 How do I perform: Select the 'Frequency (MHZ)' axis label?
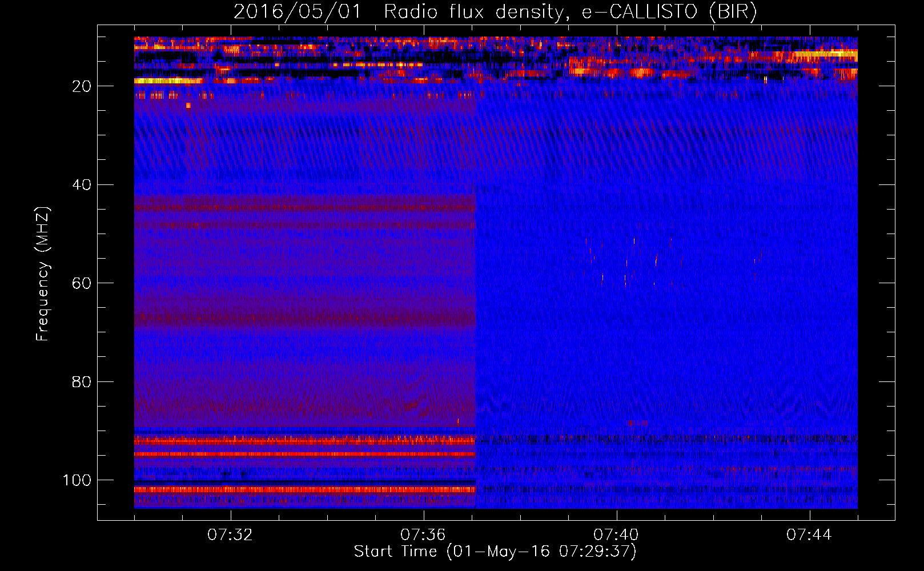(43, 274)
